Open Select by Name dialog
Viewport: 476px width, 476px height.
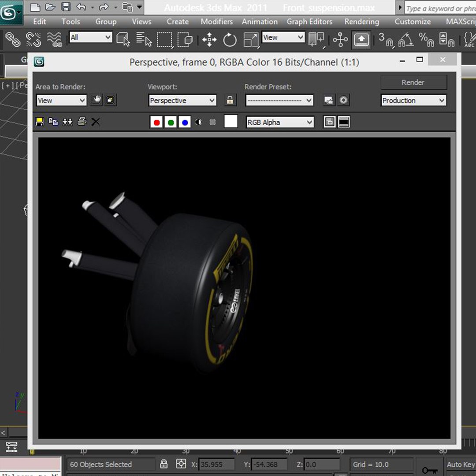[144, 40]
